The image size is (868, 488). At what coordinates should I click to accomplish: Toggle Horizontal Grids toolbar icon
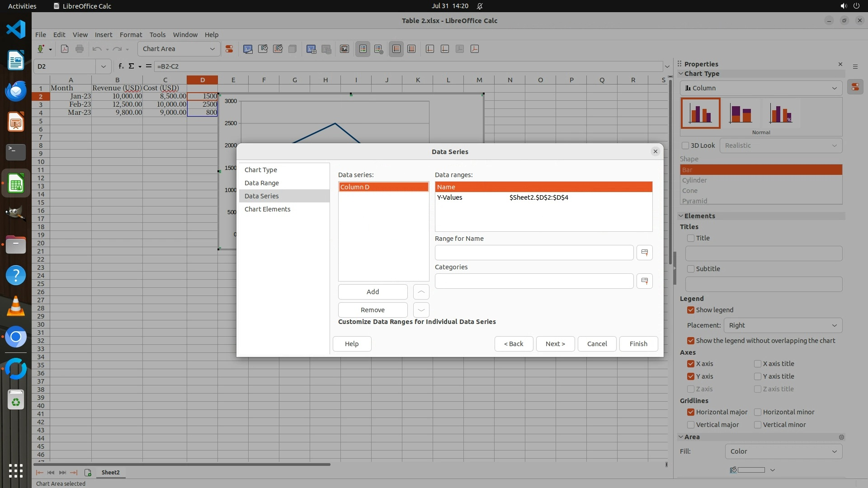point(396,49)
